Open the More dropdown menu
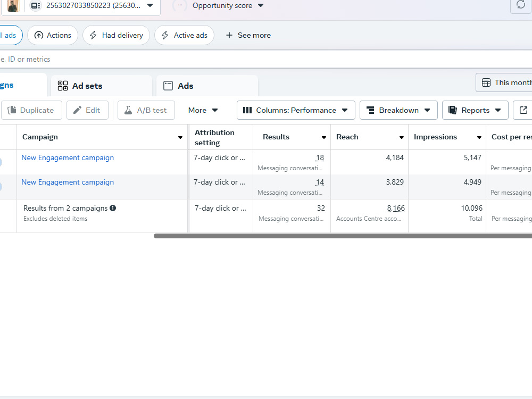Screen dimensions: 532x399 coord(203,110)
